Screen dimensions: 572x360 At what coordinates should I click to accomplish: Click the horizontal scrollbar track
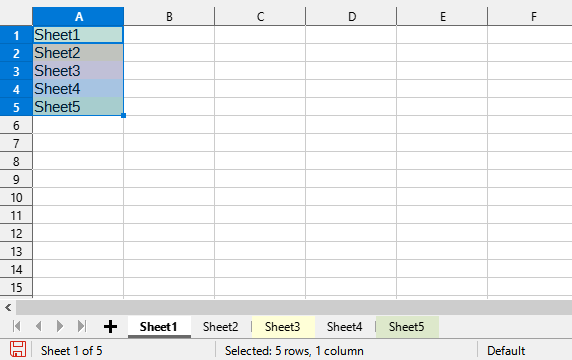click(294, 308)
